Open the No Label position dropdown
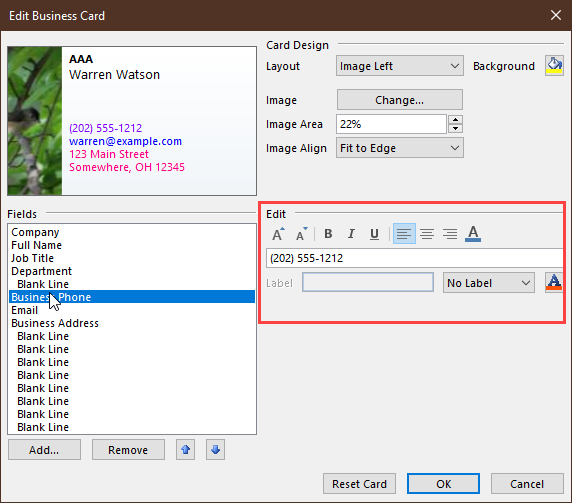This screenshot has height=503, width=572. click(x=489, y=283)
